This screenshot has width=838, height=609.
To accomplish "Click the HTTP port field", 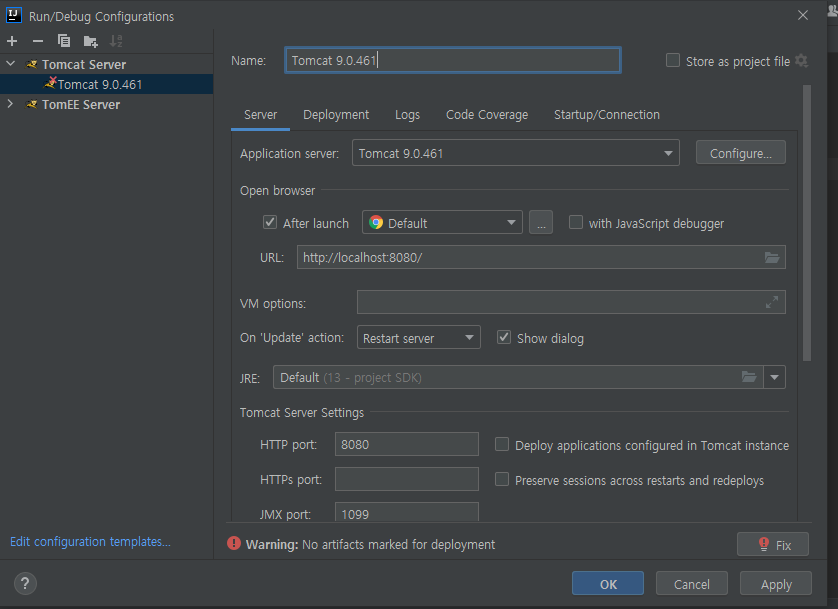I will 406,444.
